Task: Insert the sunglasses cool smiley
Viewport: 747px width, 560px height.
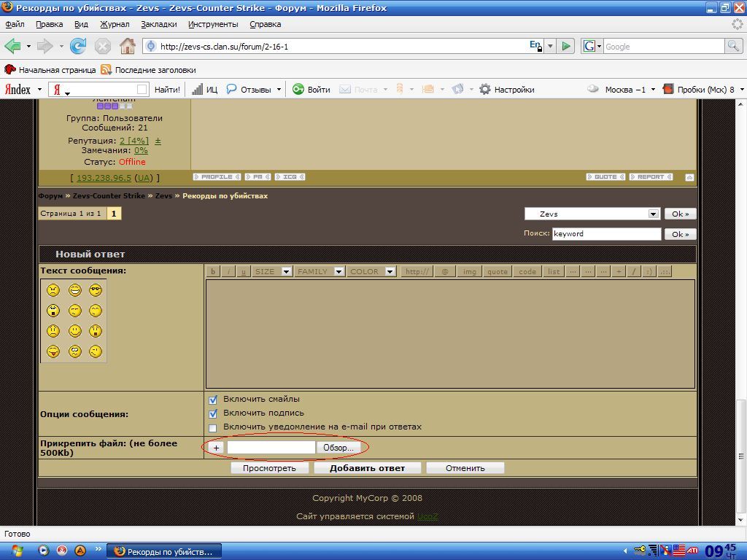Action: (x=96, y=290)
